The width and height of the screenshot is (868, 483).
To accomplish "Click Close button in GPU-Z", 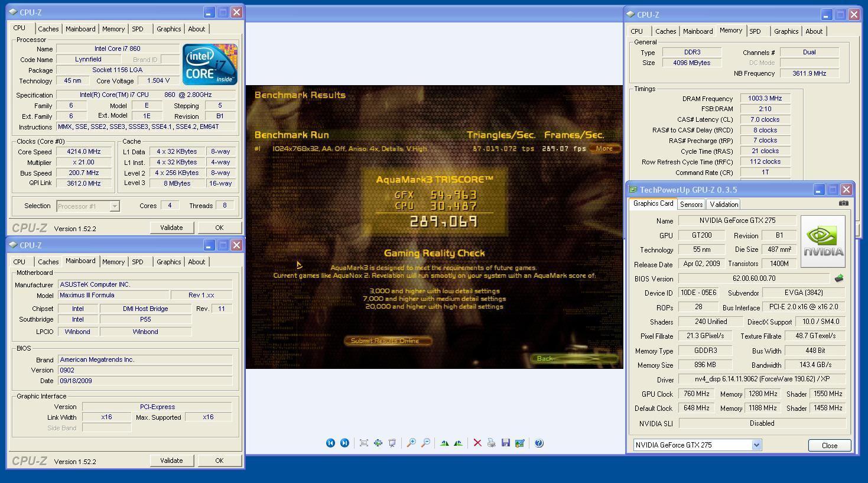I will click(x=829, y=446).
